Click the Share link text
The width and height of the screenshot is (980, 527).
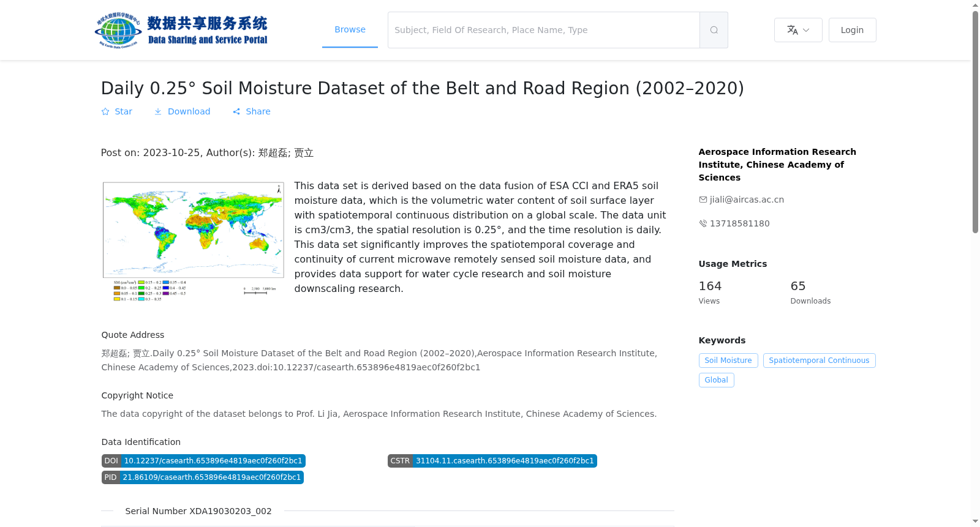pyautogui.click(x=258, y=111)
